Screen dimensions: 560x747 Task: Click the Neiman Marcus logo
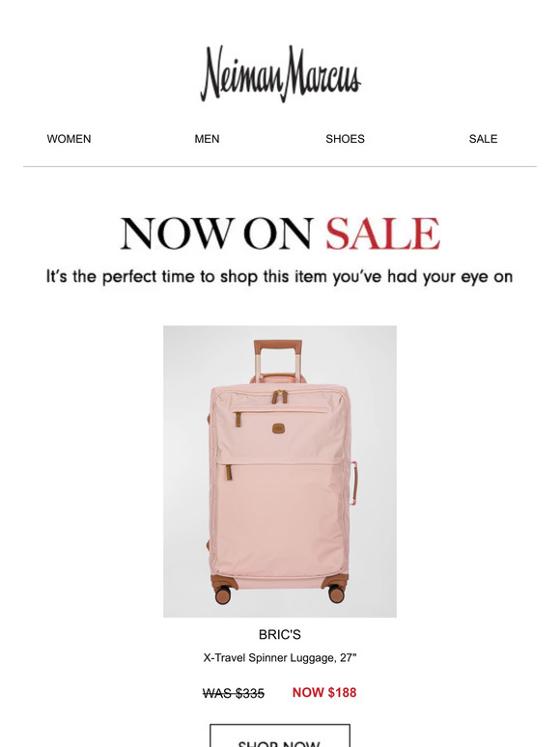(280, 74)
